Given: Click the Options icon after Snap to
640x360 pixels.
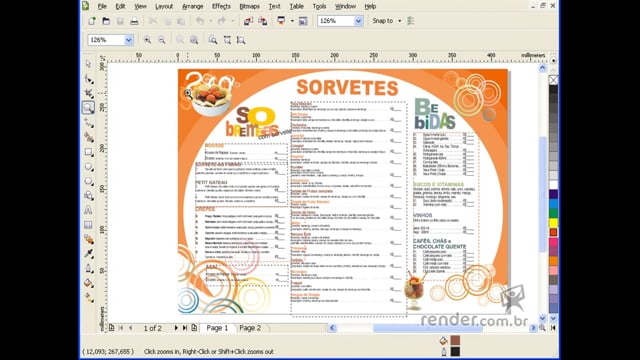Looking at the screenshot, I should [411, 21].
